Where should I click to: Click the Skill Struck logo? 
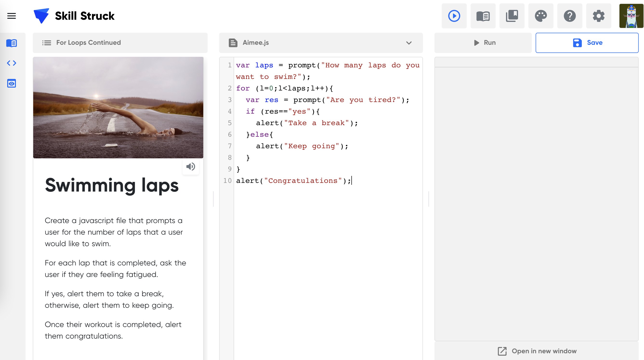(74, 16)
